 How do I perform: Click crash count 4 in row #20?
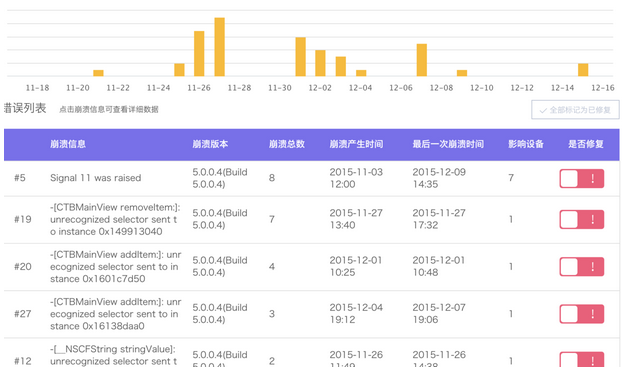pyautogui.click(x=272, y=267)
